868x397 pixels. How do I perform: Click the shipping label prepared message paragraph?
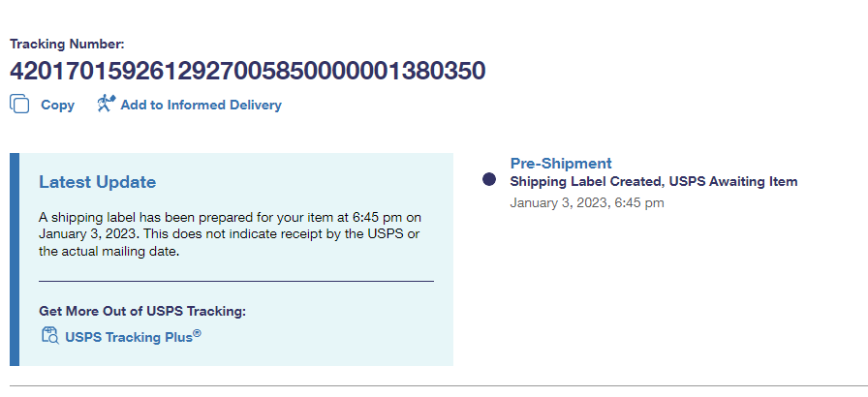tap(230, 233)
